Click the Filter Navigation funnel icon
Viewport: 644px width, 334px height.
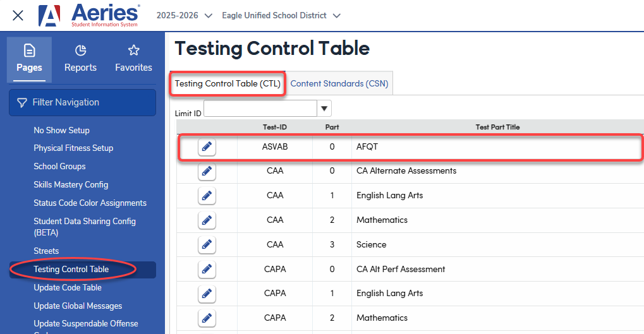pyautogui.click(x=22, y=102)
